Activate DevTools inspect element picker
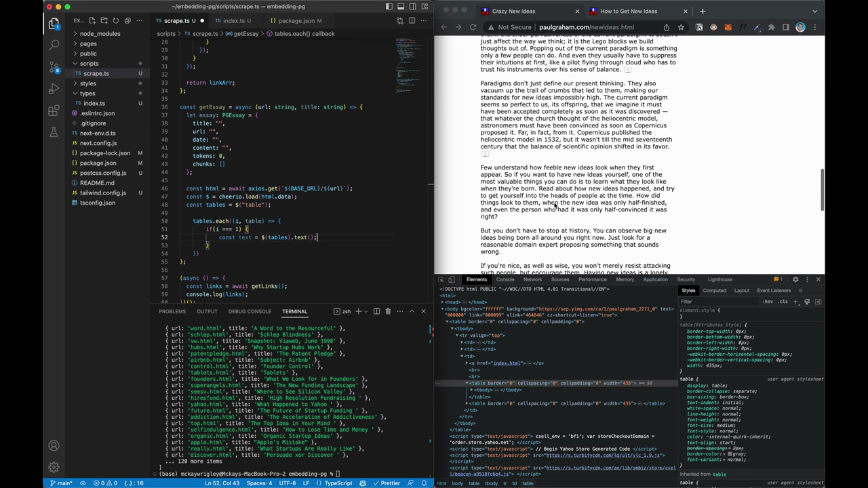The height and width of the screenshot is (488, 868). click(x=441, y=279)
